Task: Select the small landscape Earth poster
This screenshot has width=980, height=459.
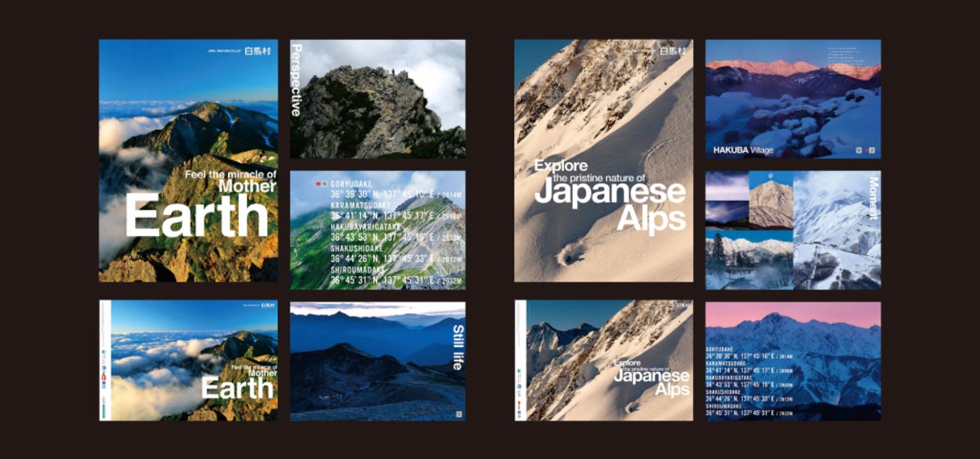Action: point(188,360)
